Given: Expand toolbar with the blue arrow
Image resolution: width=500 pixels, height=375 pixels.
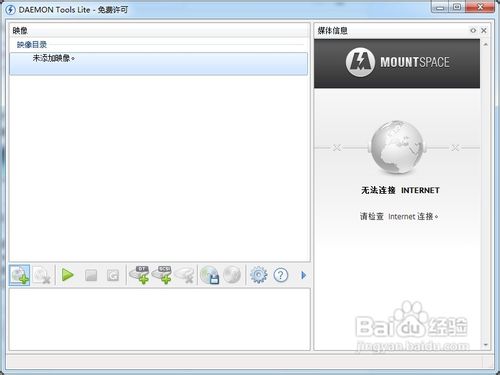Looking at the screenshot, I should (x=304, y=275).
